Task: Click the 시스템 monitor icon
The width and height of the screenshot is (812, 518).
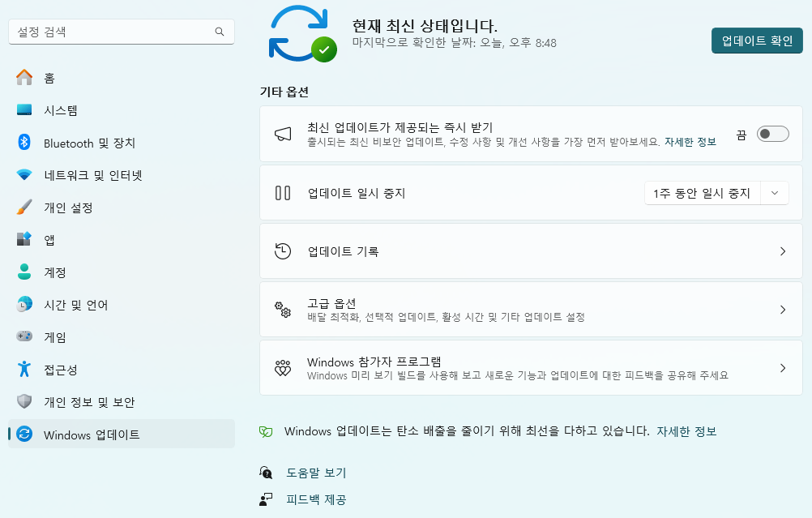Action: (x=24, y=109)
